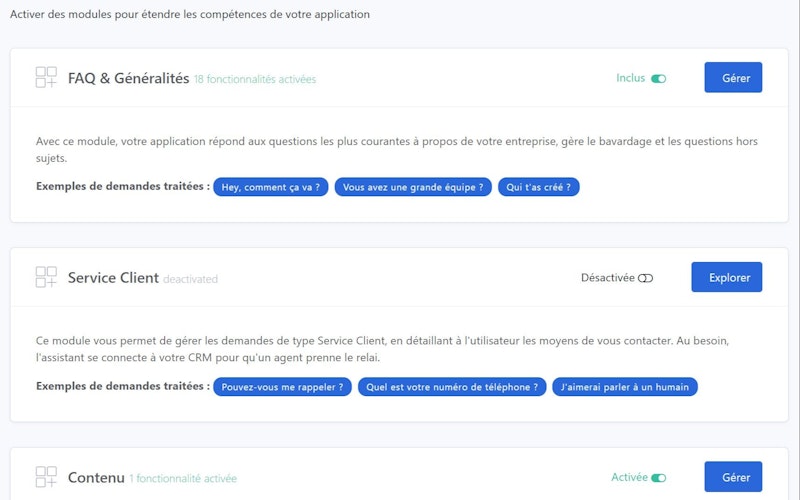This screenshot has width=800, height=500.
Task: Select 'Quel est votre numéro de téléphone ?' chip
Action: point(452,387)
